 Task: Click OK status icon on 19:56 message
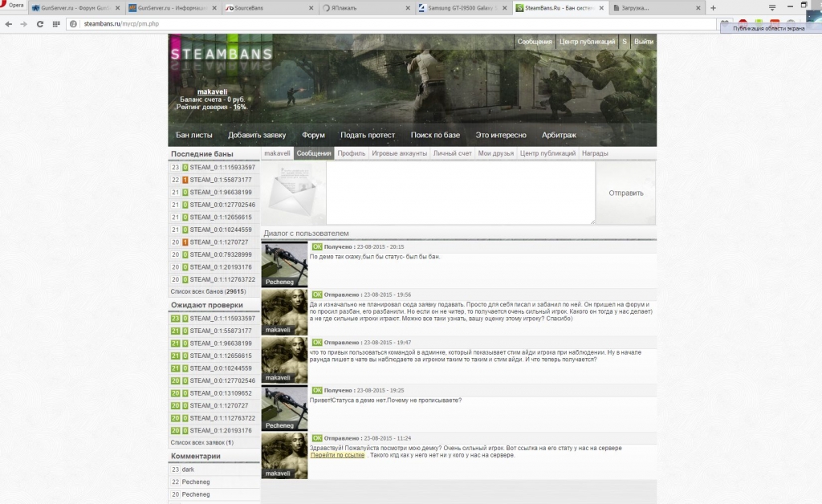(x=316, y=295)
